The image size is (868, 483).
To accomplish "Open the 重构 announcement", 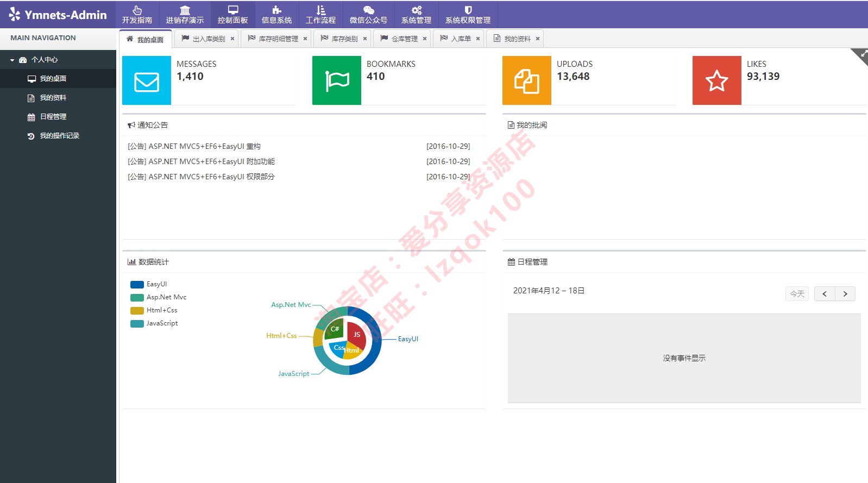I will [194, 146].
